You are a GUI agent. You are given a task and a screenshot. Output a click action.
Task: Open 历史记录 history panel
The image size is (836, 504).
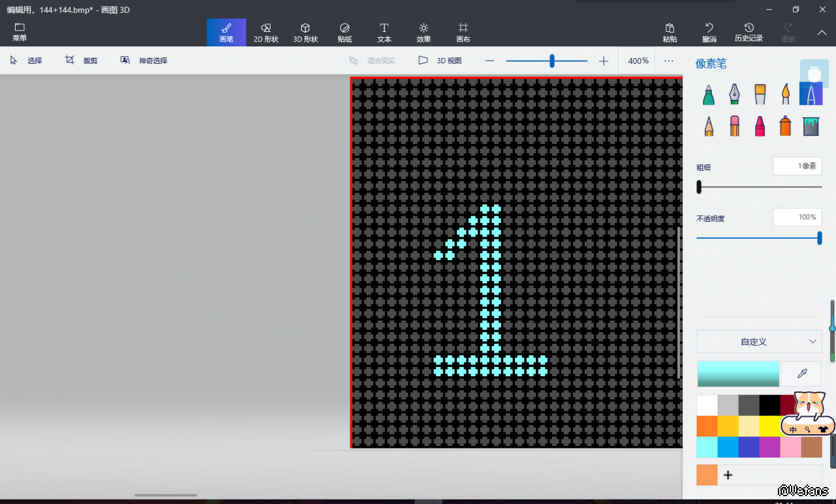(749, 32)
